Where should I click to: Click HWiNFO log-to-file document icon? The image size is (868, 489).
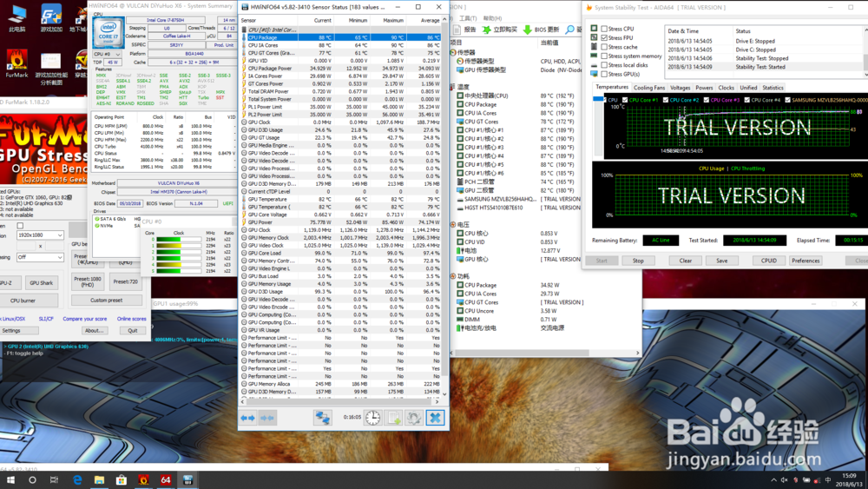click(x=393, y=418)
